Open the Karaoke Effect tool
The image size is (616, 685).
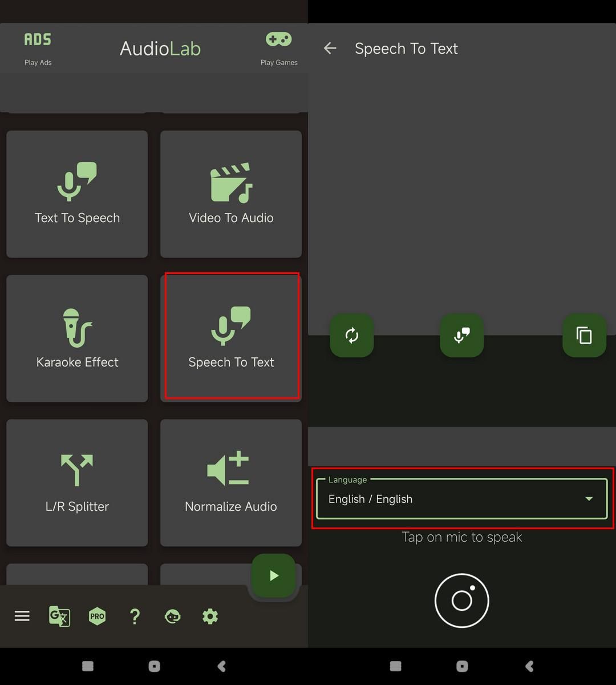77,339
